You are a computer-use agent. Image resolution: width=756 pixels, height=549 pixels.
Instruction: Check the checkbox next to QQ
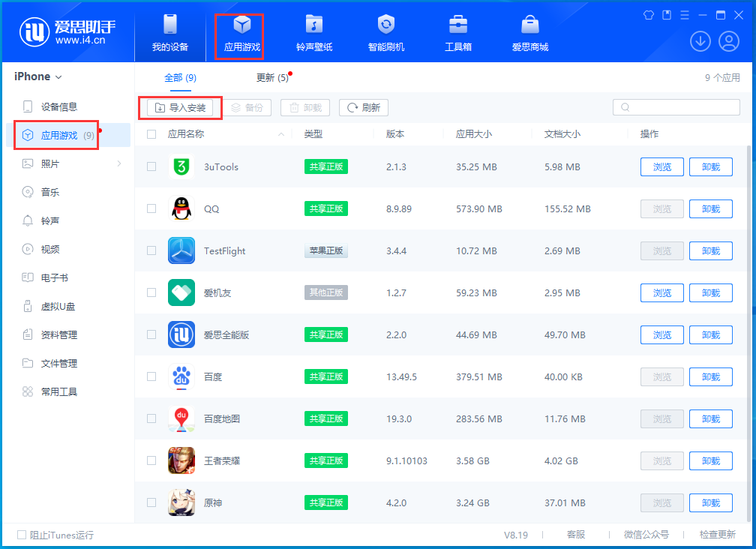(x=151, y=208)
